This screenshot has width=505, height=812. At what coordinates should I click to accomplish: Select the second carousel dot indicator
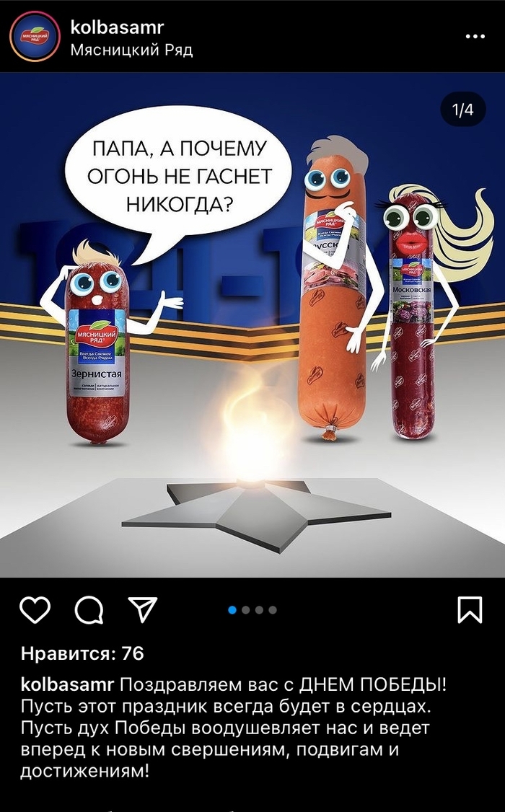pyautogui.click(x=246, y=610)
